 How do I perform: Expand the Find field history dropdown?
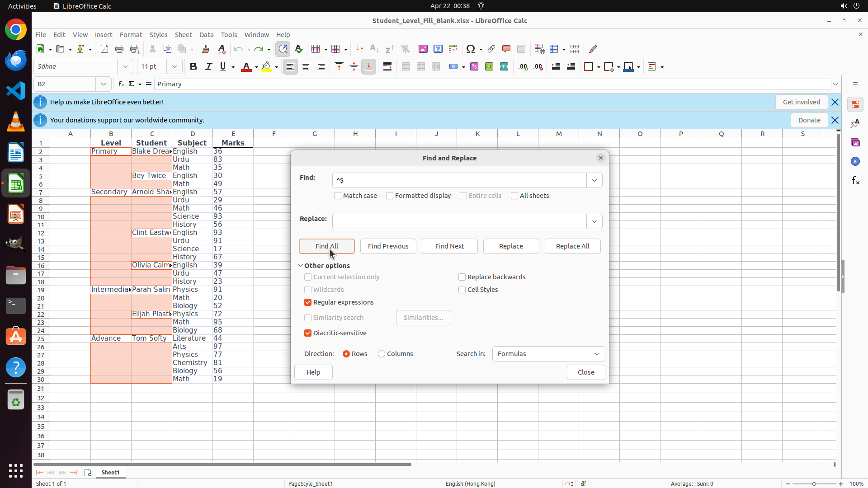coord(594,180)
